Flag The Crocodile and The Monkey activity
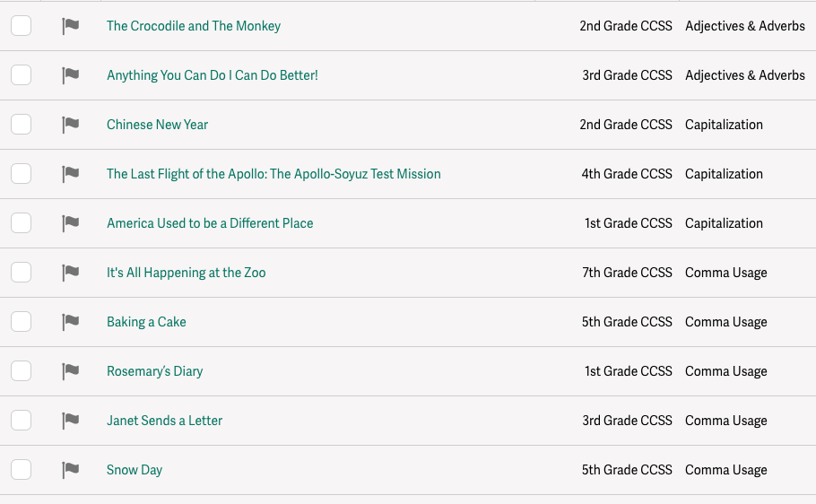Image resolution: width=816 pixels, height=504 pixels. click(70, 26)
